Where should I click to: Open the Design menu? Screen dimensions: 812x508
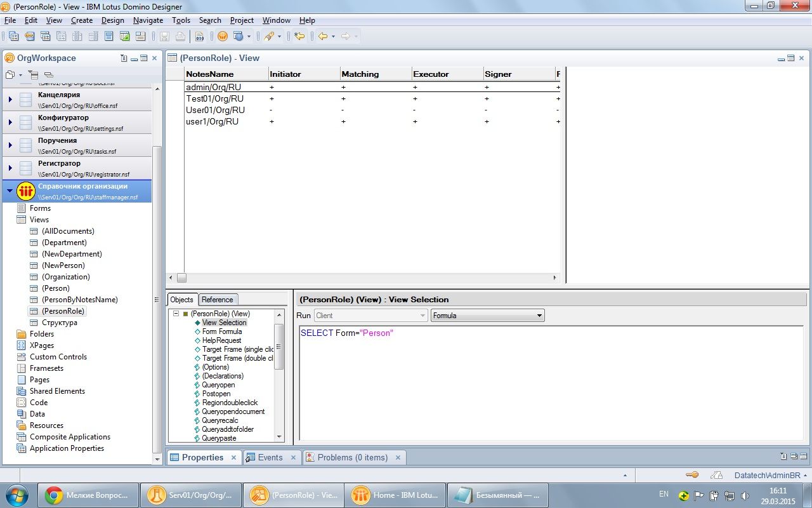click(x=113, y=20)
